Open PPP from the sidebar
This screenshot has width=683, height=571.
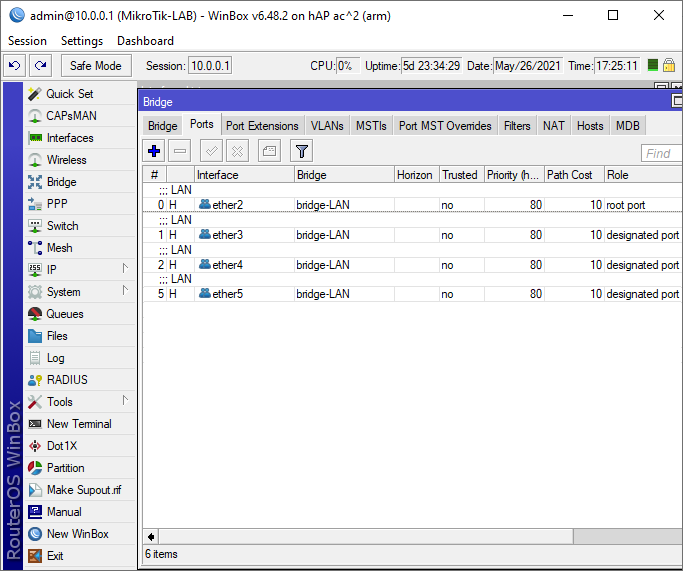click(x=80, y=204)
